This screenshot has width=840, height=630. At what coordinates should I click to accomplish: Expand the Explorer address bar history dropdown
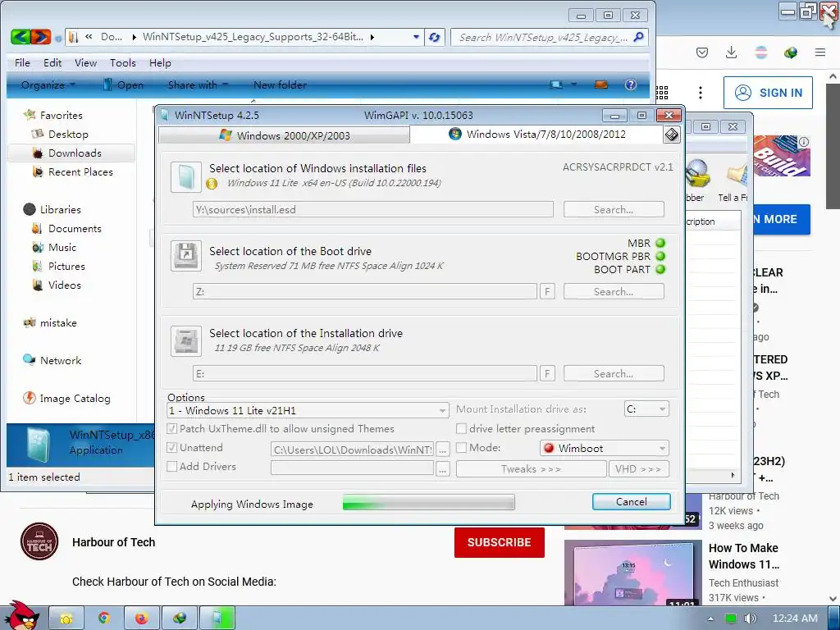click(x=416, y=37)
